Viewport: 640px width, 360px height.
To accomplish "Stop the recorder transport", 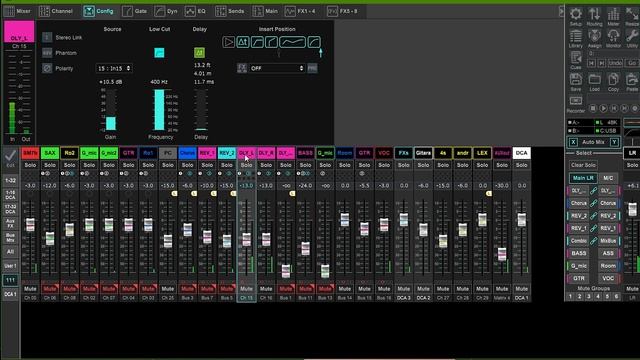I will click(x=593, y=108).
